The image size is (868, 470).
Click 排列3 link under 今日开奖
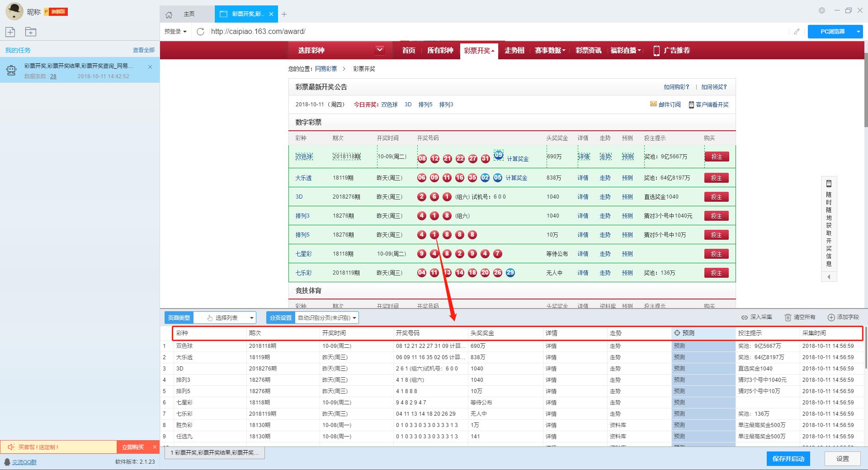click(x=446, y=104)
